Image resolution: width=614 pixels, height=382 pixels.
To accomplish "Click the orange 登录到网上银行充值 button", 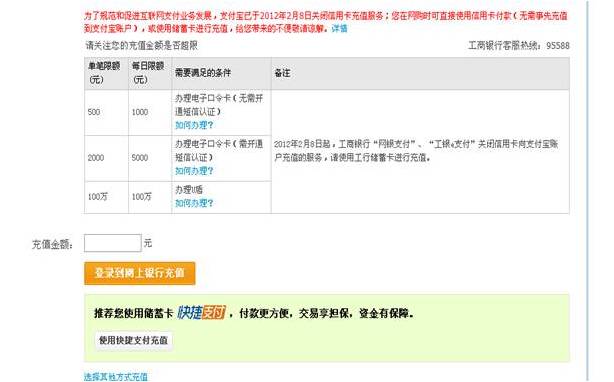I will [139, 273].
